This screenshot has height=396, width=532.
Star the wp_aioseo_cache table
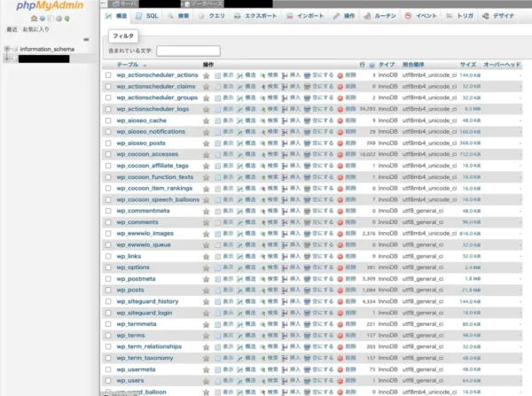[206, 120]
